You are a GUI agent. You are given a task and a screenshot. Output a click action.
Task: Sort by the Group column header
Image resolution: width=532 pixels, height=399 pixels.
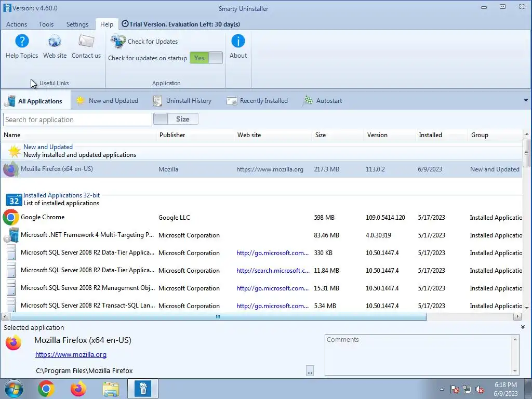click(495, 135)
